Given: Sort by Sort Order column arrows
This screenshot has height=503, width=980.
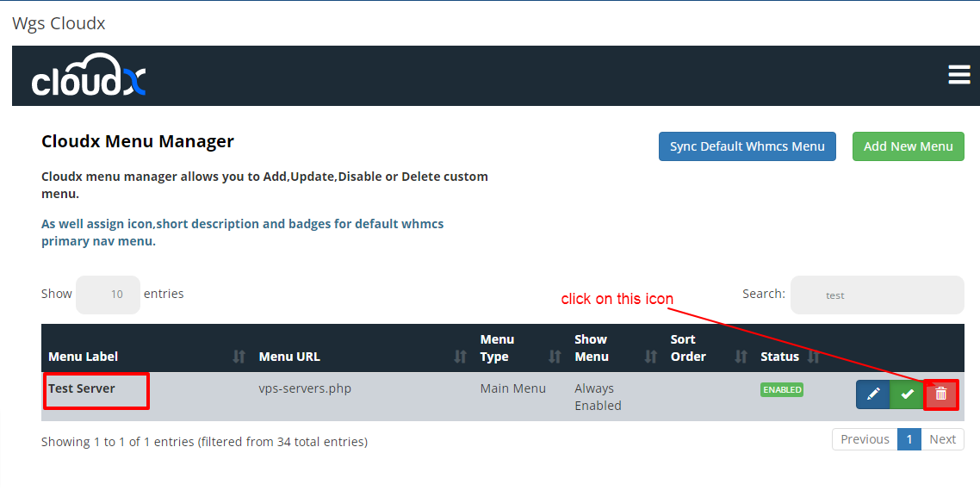Looking at the screenshot, I should pos(741,357).
